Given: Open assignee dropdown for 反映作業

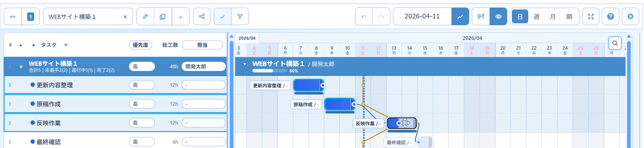Looking at the screenshot, I should pos(204,123).
